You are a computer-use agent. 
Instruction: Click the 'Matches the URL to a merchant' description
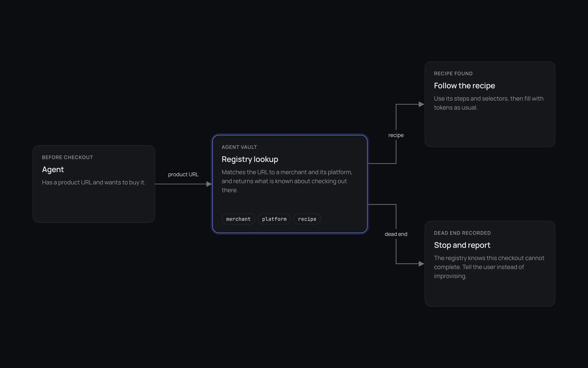coord(287,181)
